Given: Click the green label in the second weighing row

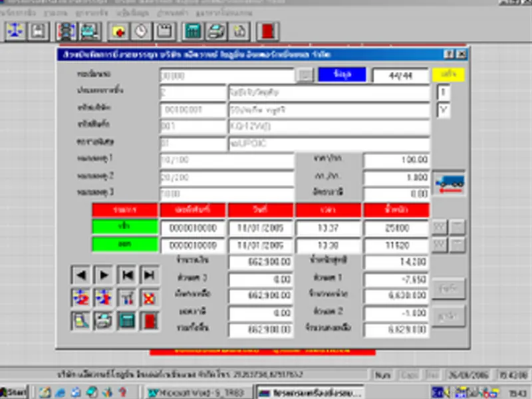Looking at the screenshot, I should coord(125,245).
